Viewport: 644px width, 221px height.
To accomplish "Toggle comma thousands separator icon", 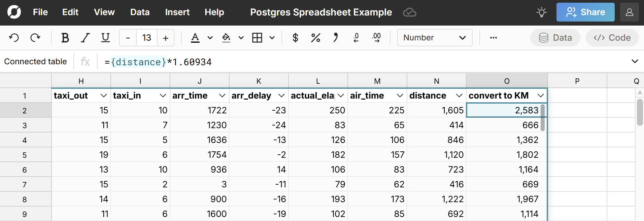I will [x=336, y=38].
